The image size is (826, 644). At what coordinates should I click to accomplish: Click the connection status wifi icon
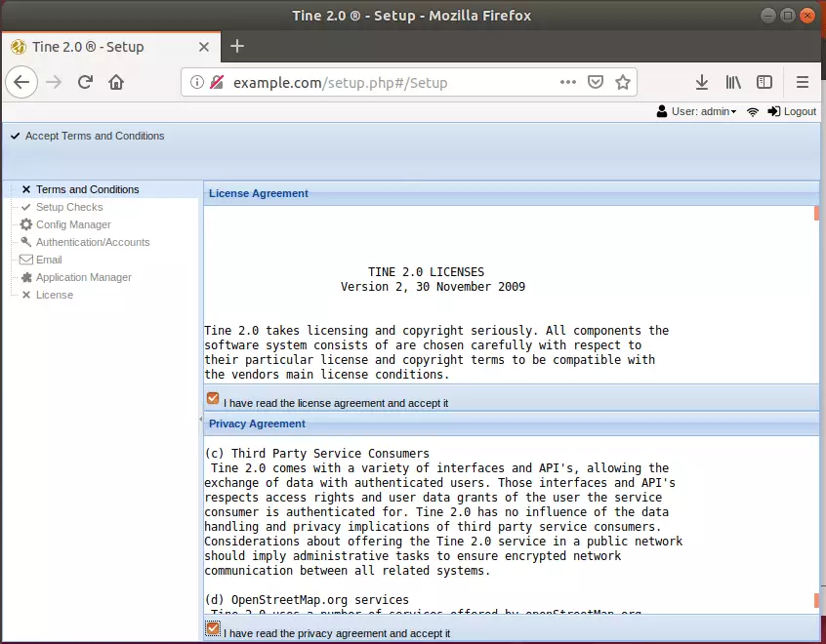coord(753,111)
